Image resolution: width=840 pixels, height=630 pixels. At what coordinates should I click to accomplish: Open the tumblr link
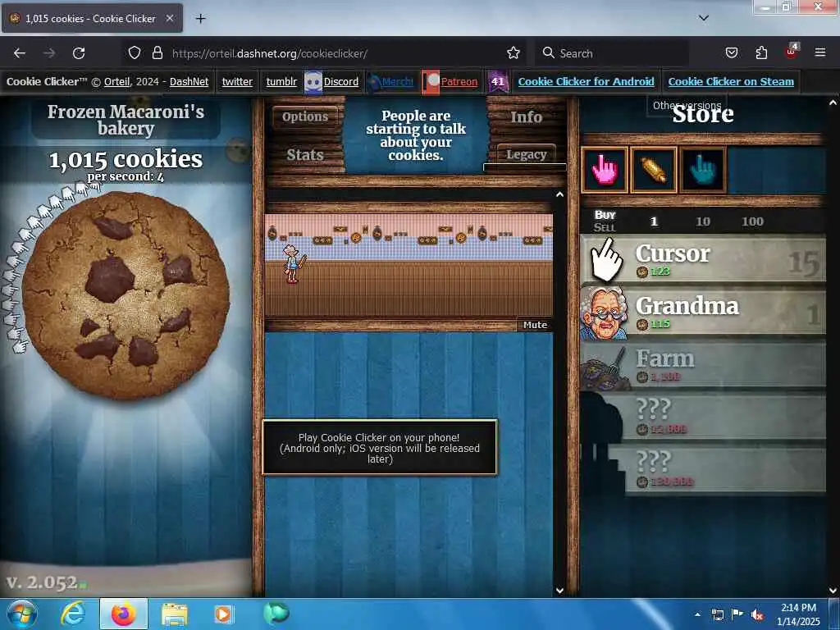(x=281, y=81)
